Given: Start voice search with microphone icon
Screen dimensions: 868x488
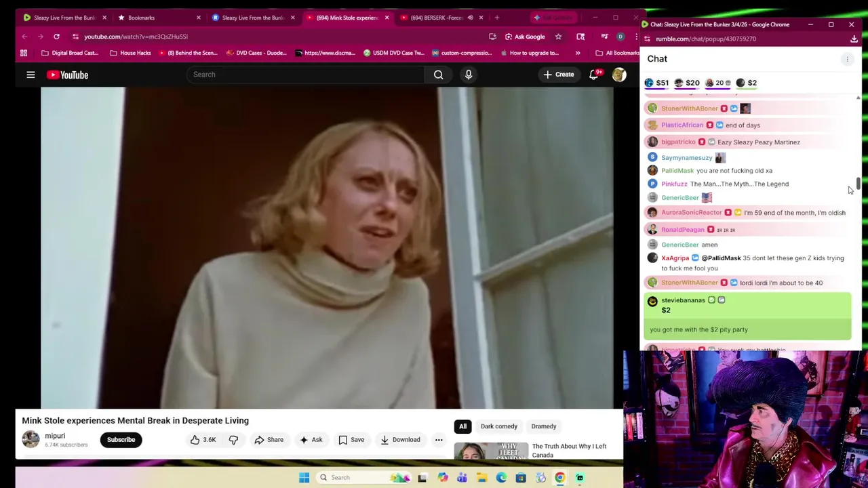Looking at the screenshot, I should click(469, 75).
